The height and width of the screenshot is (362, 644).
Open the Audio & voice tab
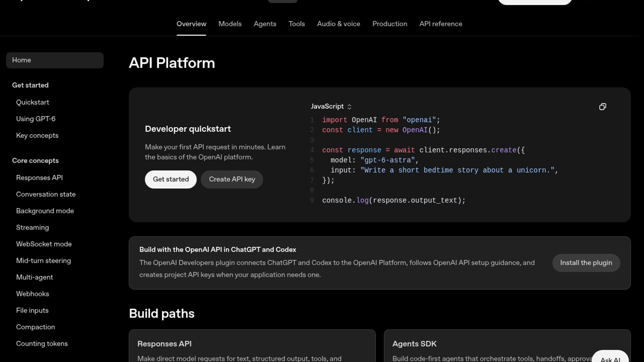pos(338,24)
